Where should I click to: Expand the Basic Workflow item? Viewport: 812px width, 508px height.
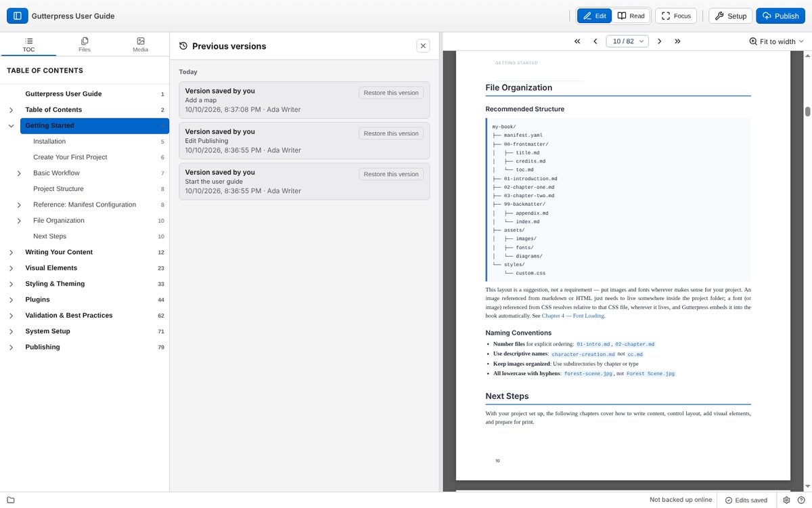click(x=19, y=173)
